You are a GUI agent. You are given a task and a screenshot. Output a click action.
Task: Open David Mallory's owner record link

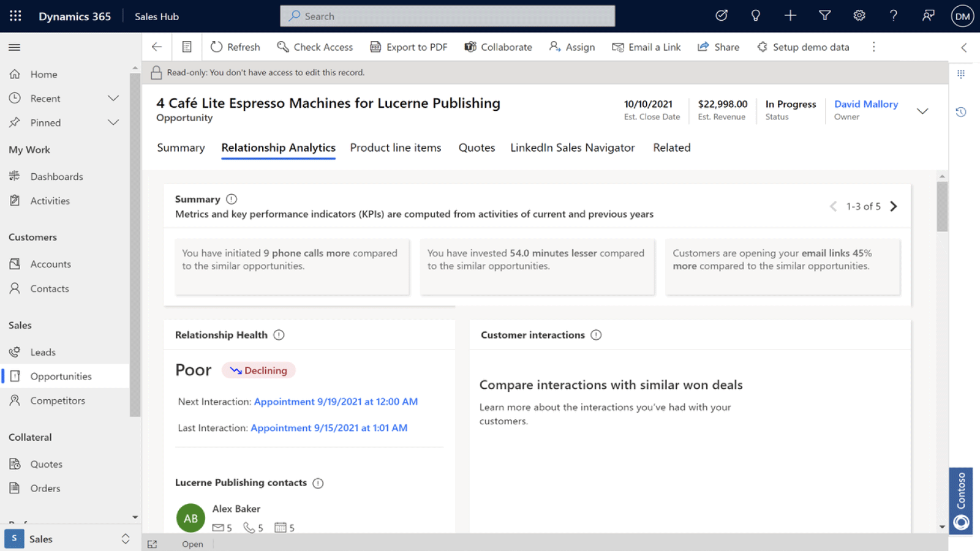865,104
